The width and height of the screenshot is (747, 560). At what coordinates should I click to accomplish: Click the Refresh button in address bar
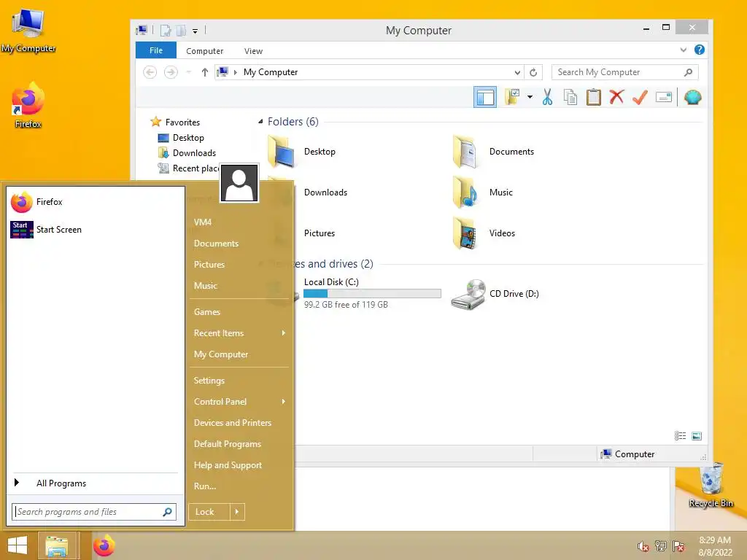(x=533, y=72)
